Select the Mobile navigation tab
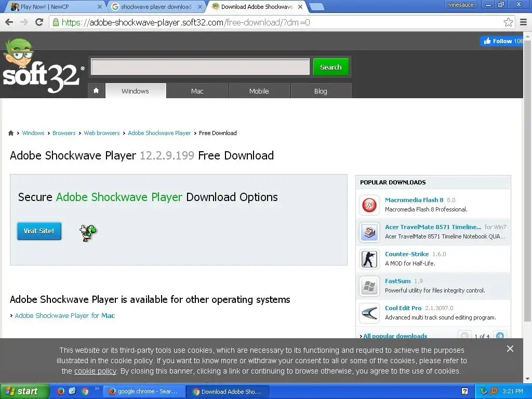Viewport: 532px width, 399px height. [259, 91]
